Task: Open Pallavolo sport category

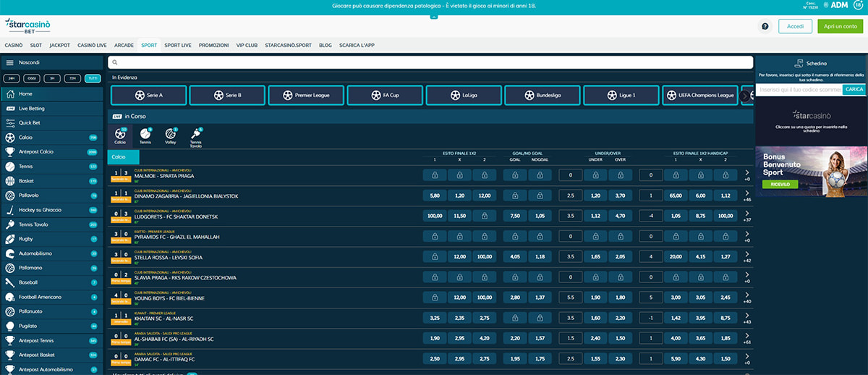Action: point(51,195)
